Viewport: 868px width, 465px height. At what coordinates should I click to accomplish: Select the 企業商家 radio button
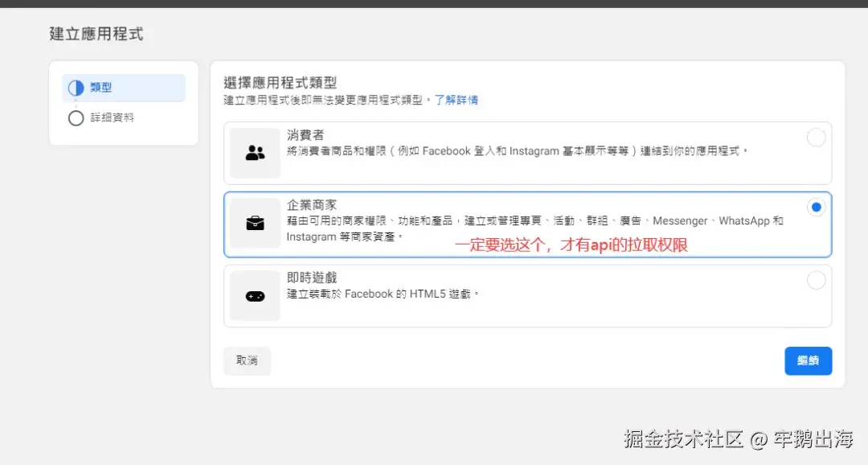pyautogui.click(x=816, y=208)
